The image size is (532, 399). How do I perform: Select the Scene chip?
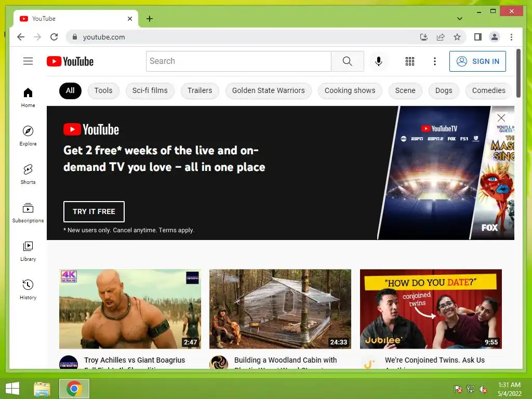405,90
